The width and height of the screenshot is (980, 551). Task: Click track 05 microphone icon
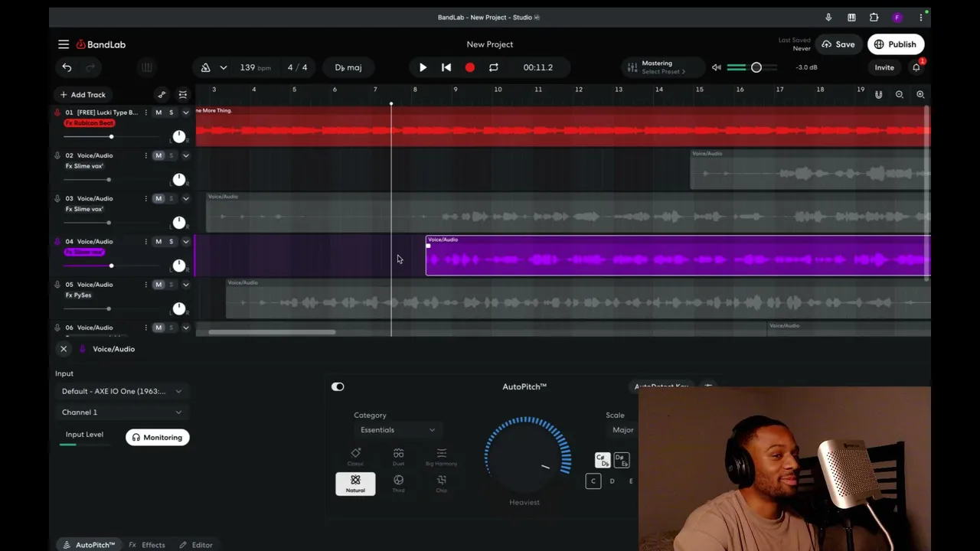point(57,284)
